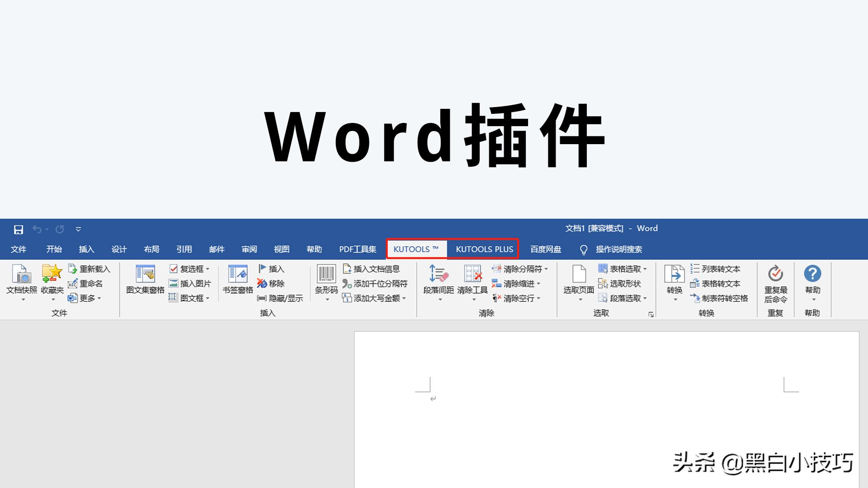Open the 清除分隔符 dropdown
Viewport: 868px width, 488px height.
pos(520,268)
